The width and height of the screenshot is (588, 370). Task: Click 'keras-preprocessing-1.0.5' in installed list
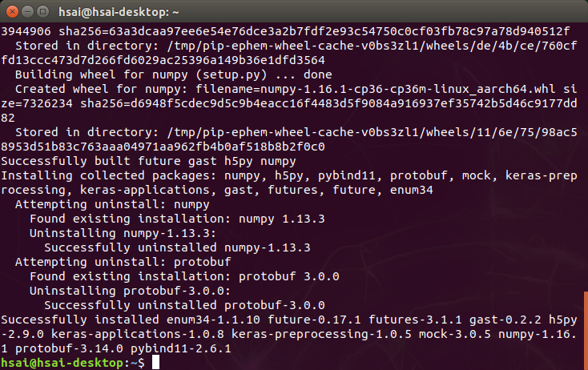tap(321, 334)
